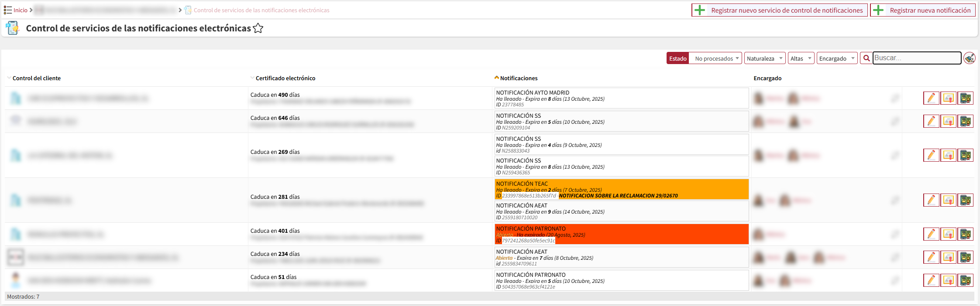Sort by Notificaciones column header
The image size is (980, 306).
pyautogui.click(x=519, y=78)
